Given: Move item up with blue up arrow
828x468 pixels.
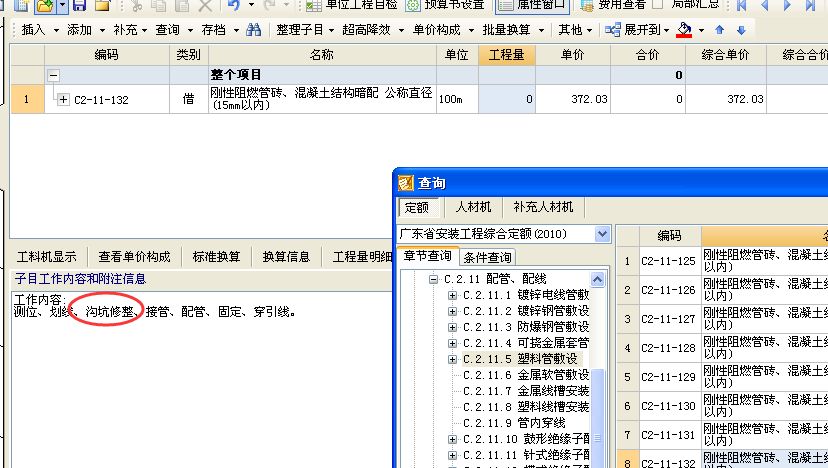Looking at the screenshot, I should click(x=719, y=30).
